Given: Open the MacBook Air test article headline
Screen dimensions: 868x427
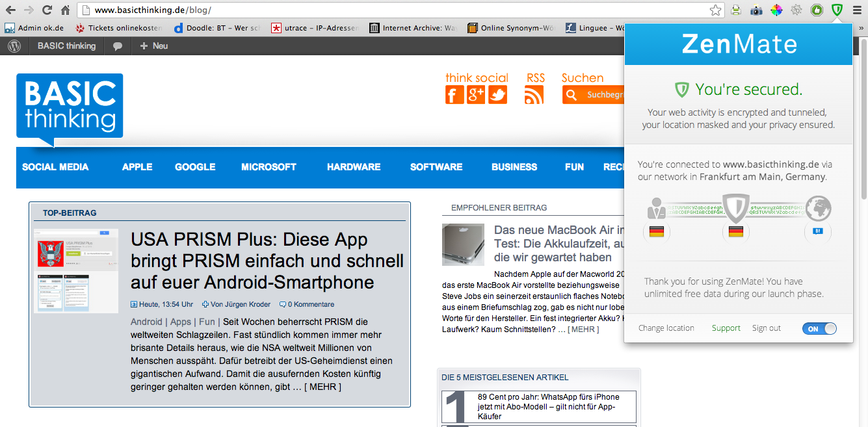Looking at the screenshot, I should (559, 244).
